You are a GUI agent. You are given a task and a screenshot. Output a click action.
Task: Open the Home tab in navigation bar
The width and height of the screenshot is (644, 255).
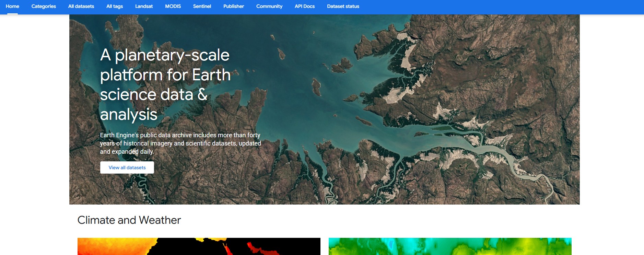point(12,6)
